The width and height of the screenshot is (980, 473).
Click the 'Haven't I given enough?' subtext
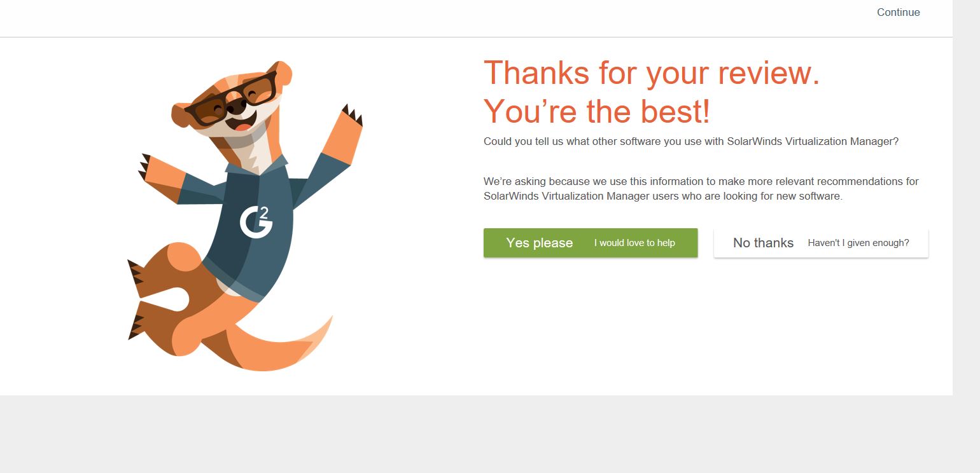(858, 243)
